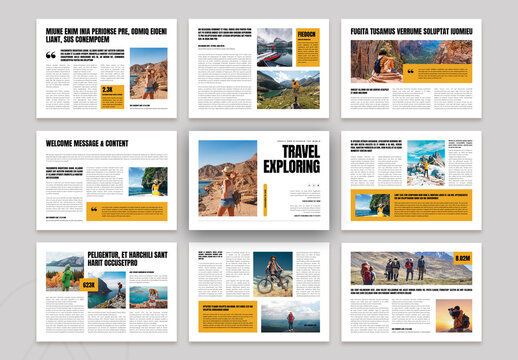Select the yellow '2.3K' statistic box
Viewport: 518px width, 360px height.
pos(112,97)
